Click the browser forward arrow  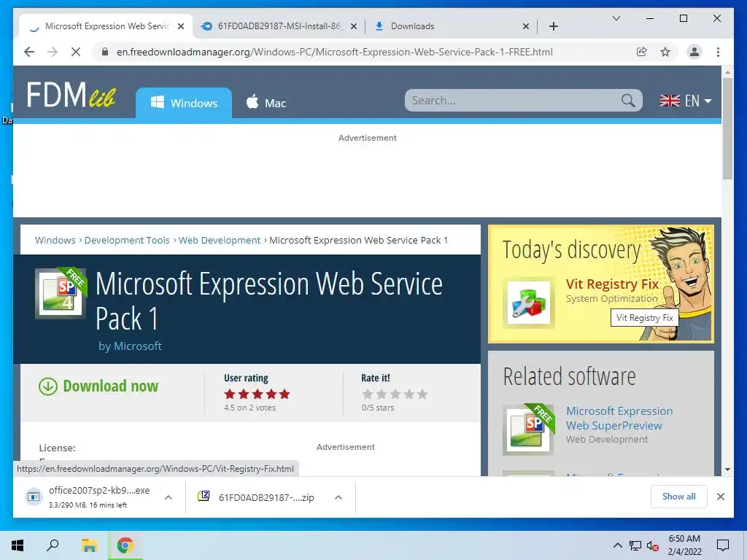(53, 52)
